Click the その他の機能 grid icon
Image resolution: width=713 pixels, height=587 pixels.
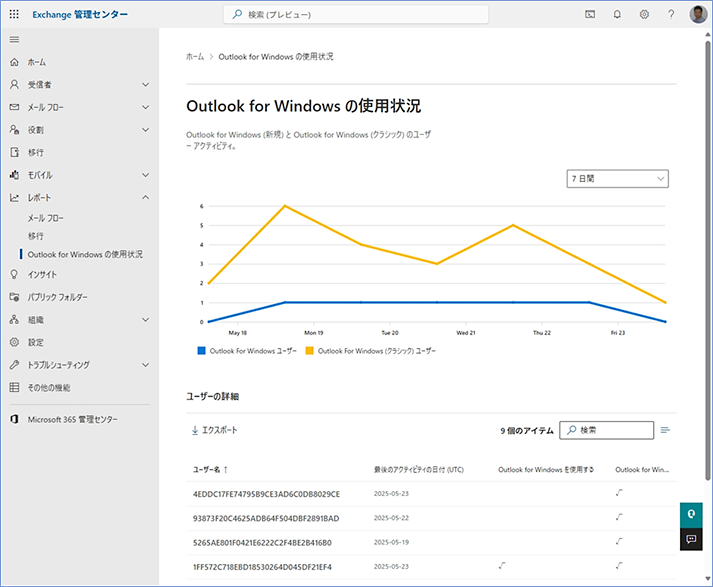15,387
